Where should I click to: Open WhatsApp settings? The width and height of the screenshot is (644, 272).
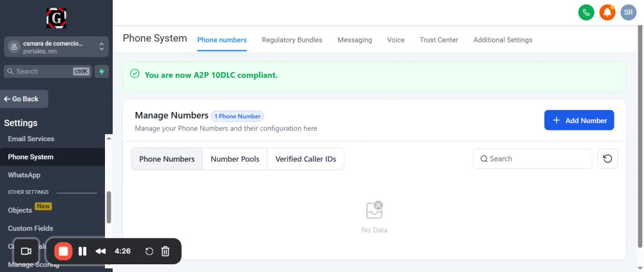[x=24, y=175]
